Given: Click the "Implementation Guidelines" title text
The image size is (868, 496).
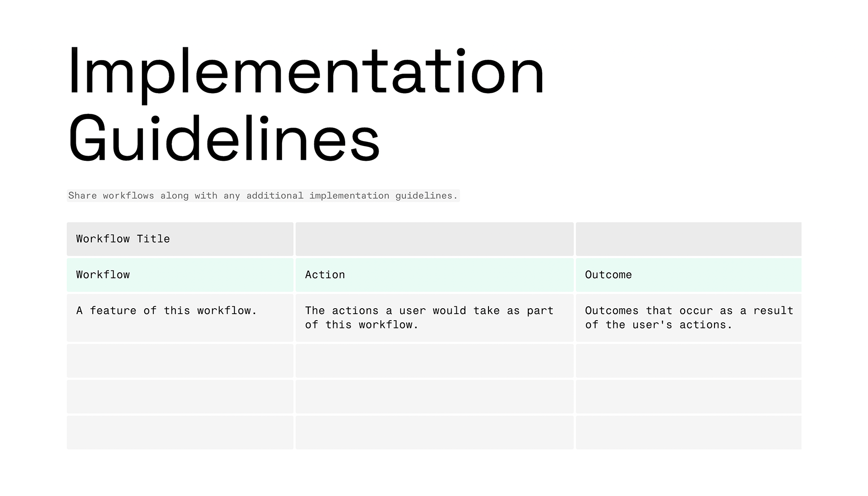Looking at the screenshot, I should (306, 105).
